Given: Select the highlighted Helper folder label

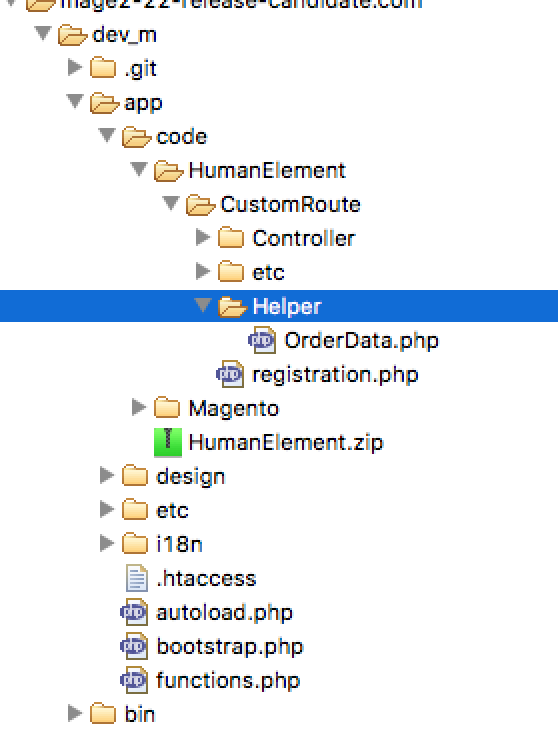Looking at the screenshot, I should [287, 308].
